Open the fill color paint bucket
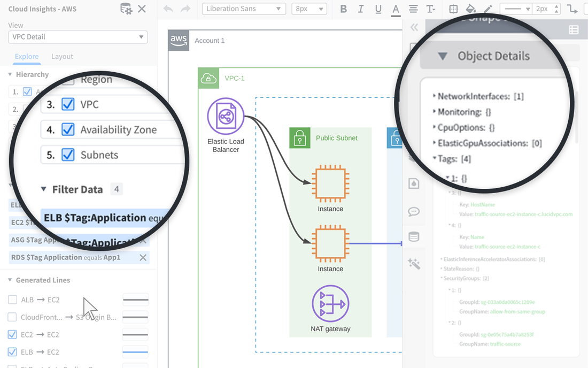Image resolution: width=588 pixels, height=368 pixels. (x=470, y=9)
